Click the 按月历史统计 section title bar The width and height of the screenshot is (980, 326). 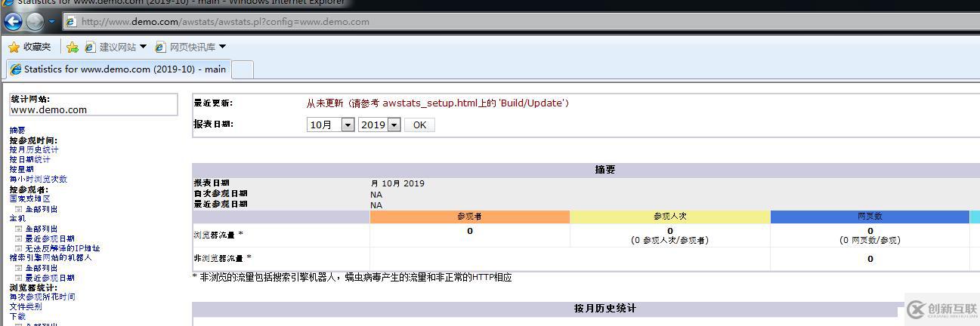click(x=586, y=309)
